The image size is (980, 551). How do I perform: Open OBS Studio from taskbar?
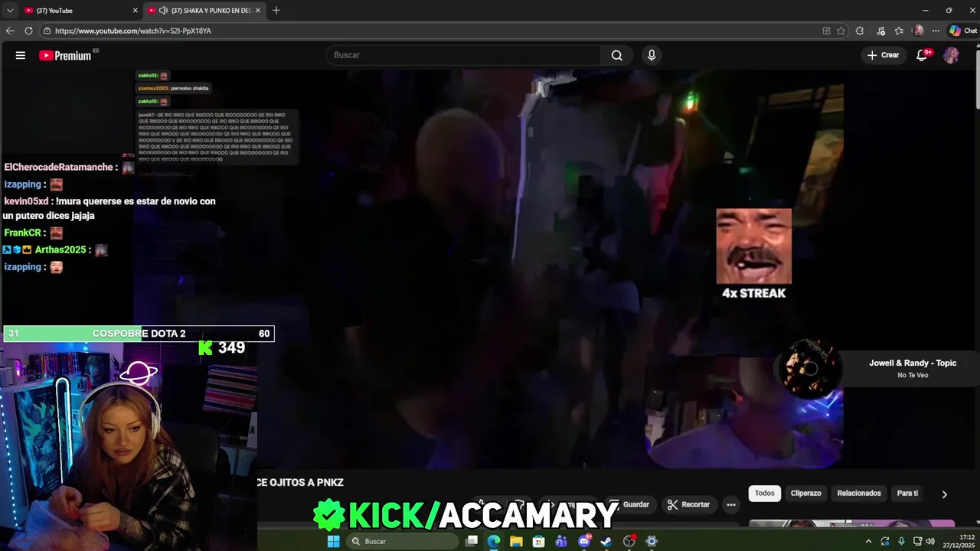tap(629, 541)
